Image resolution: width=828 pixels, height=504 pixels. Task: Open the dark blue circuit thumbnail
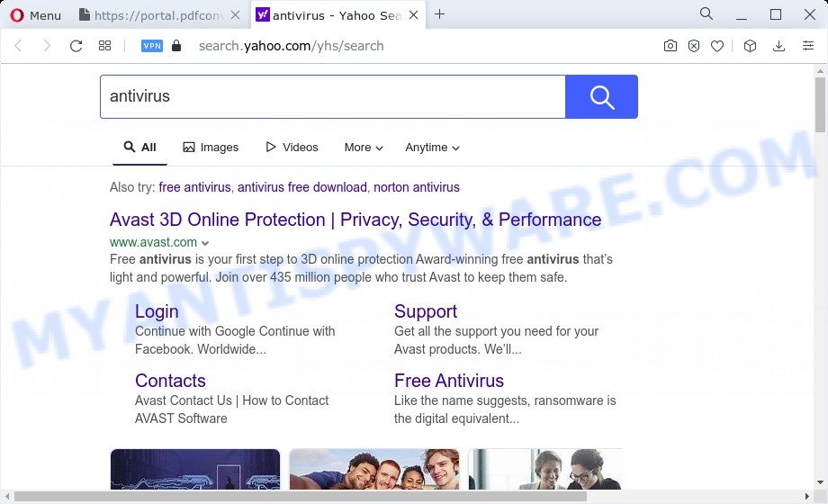[195, 469]
